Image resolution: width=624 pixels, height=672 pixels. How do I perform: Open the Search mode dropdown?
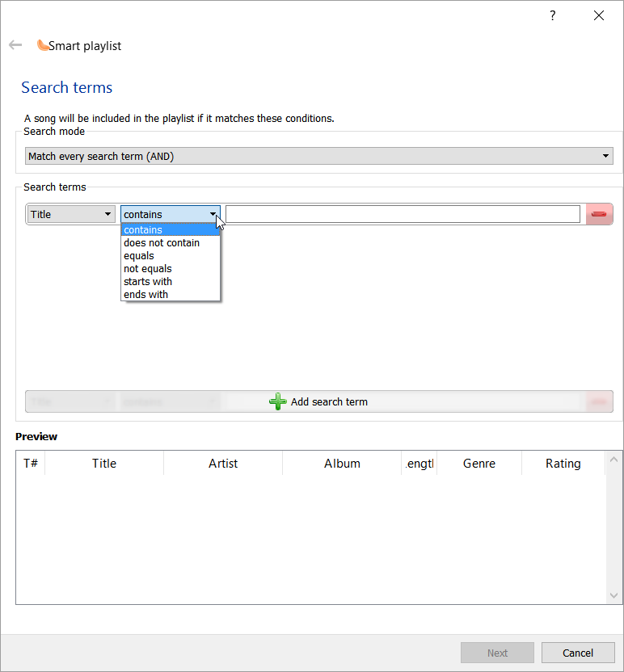318,156
